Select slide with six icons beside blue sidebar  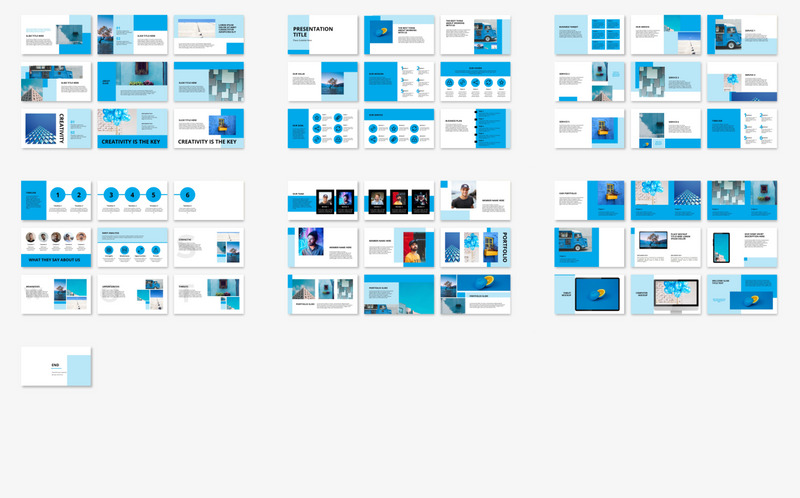(x=323, y=129)
